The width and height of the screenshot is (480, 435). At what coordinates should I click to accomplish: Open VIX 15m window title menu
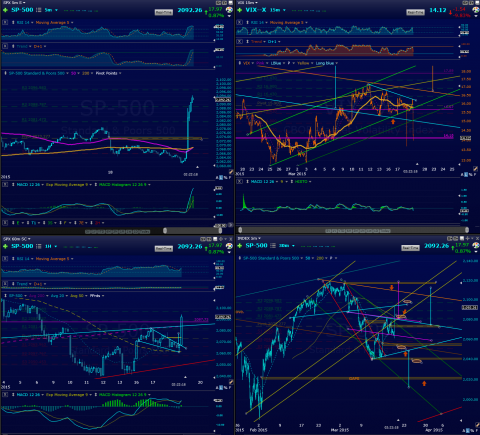[x=248, y=2]
